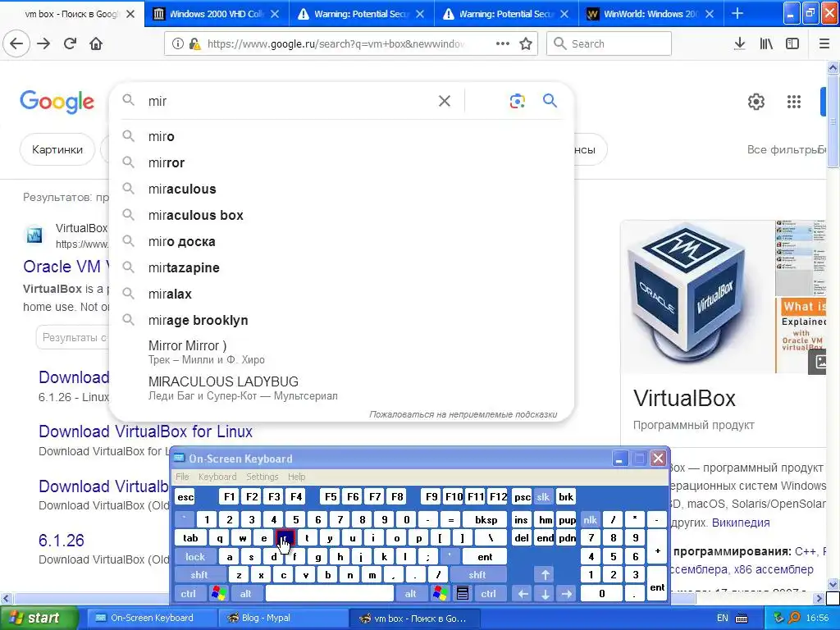The width and height of the screenshot is (840, 630).
Task: Click the Windows start button
Action: pos(39,618)
